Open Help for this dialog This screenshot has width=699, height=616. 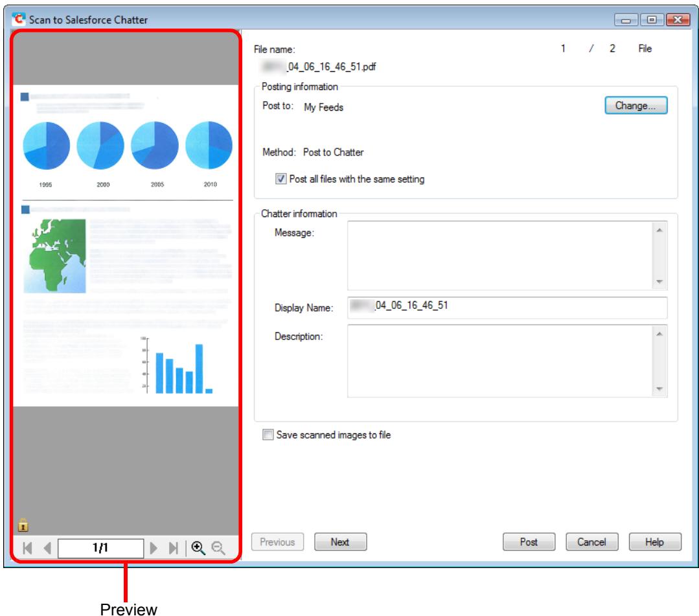(654, 542)
